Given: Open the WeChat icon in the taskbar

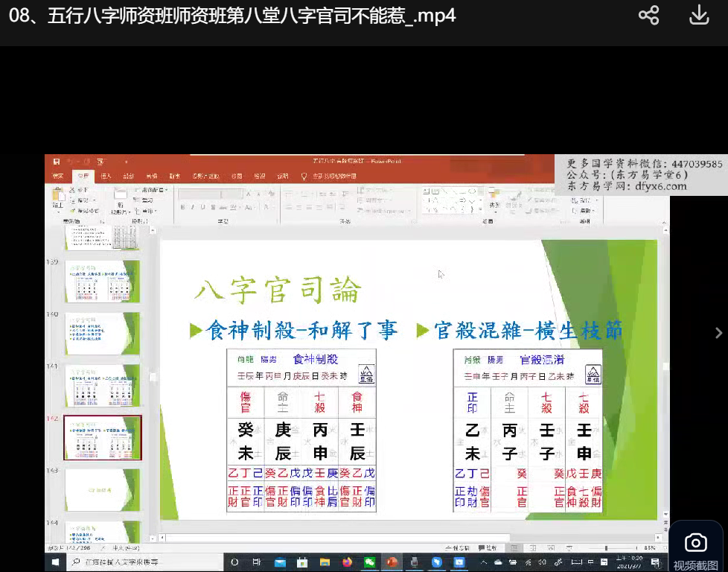Looking at the screenshot, I should (369, 562).
